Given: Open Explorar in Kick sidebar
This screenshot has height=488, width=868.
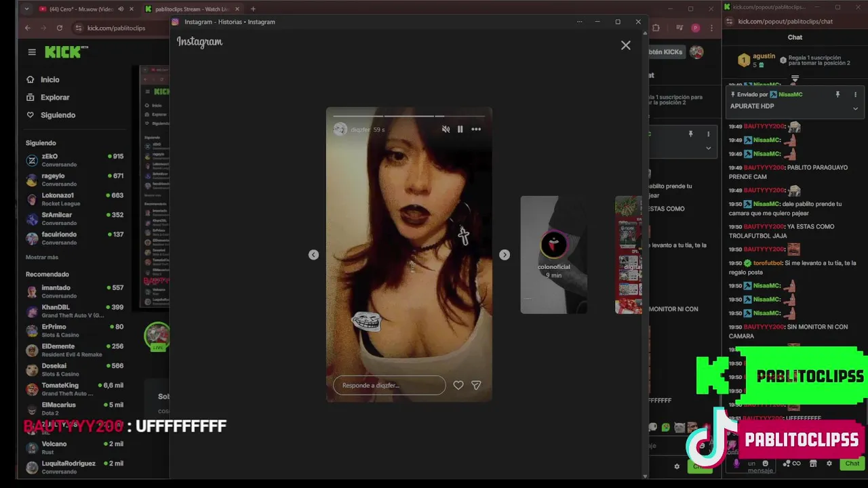Looking at the screenshot, I should (x=48, y=97).
